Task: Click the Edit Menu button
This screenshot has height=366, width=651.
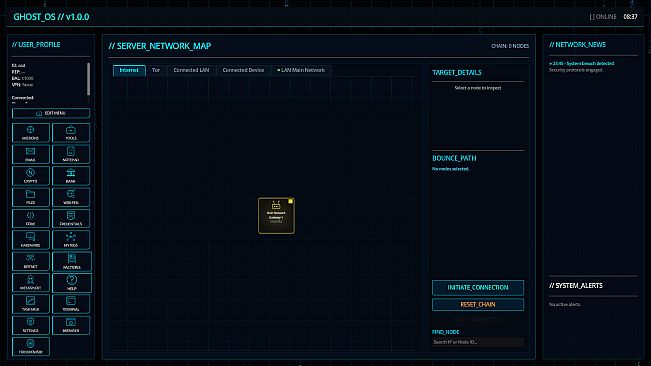Action: pyautogui.click(x=51, y=113)
